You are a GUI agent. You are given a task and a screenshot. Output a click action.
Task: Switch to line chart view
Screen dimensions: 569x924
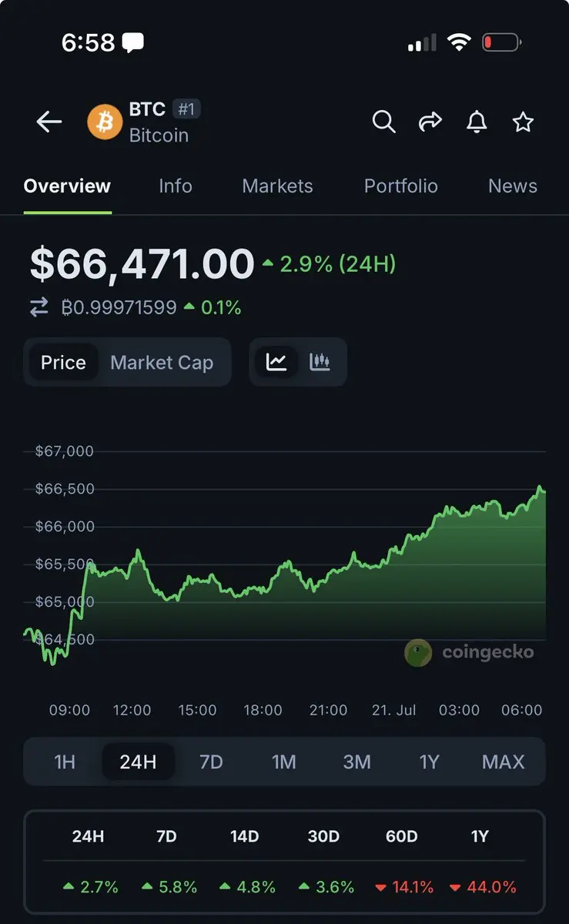[x=276, y=362]
